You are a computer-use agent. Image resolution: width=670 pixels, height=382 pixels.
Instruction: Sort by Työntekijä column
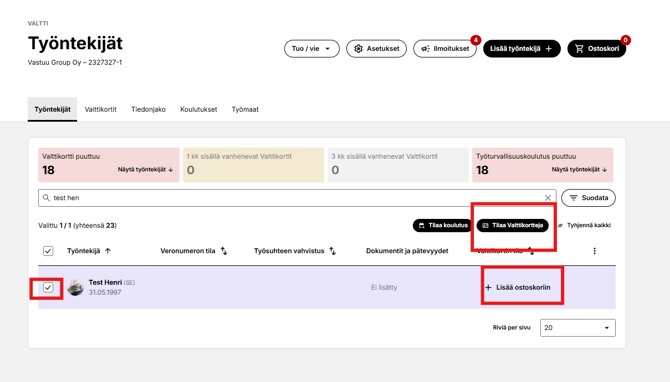pos(89,251)
